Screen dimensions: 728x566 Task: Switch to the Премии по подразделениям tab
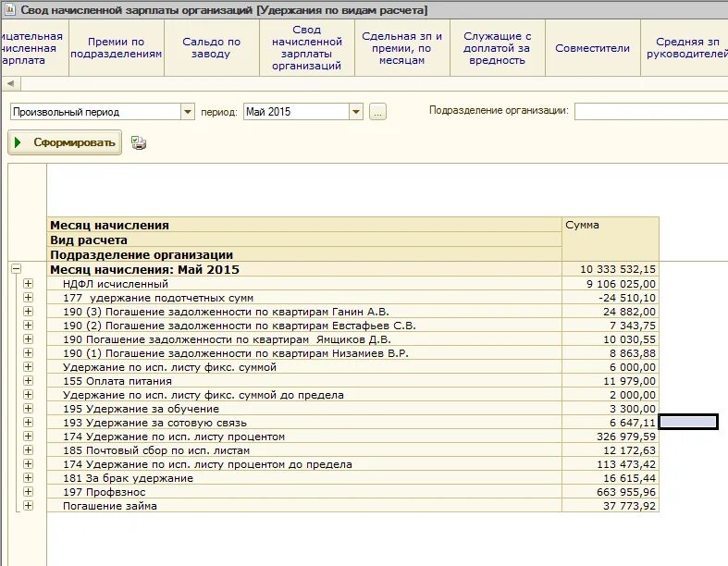[116, 48]
